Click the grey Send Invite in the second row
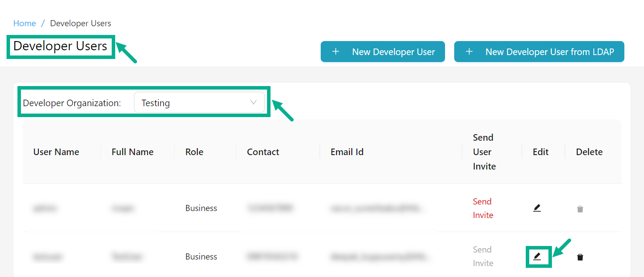The width and height of the screenshot is (644, 277). point(483,256)
